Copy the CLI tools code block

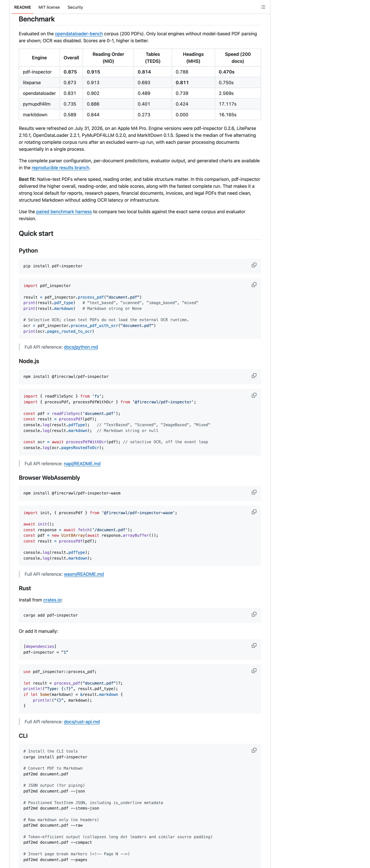(254, 750)
